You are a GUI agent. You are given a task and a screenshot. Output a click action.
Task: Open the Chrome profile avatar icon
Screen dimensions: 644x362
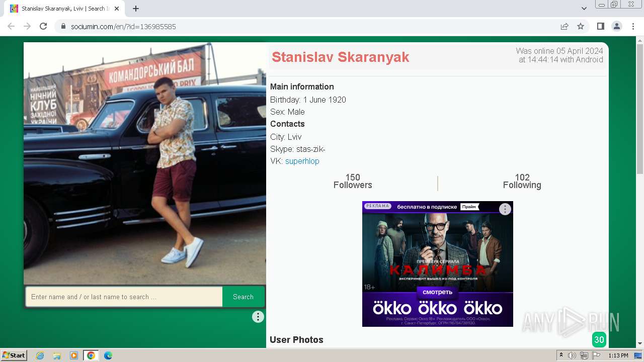[617, 26]
